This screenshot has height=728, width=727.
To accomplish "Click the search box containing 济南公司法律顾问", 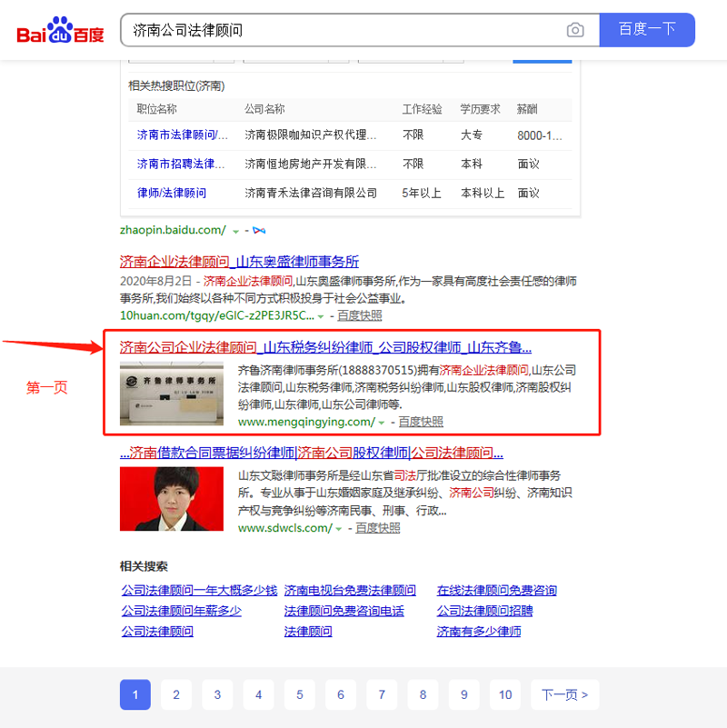I will [345, 30].
